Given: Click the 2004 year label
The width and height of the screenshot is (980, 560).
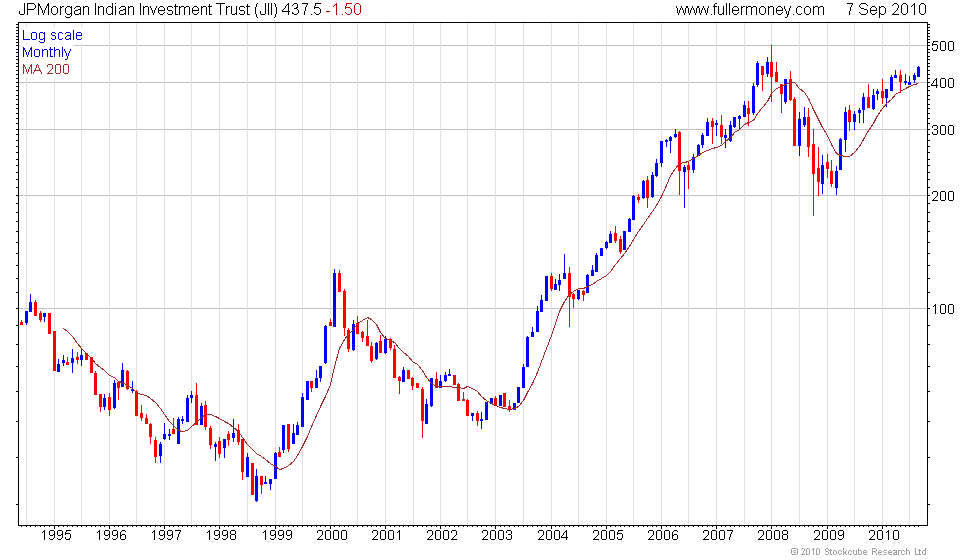Looking at the screenshot, I should [x=552, y=535].
